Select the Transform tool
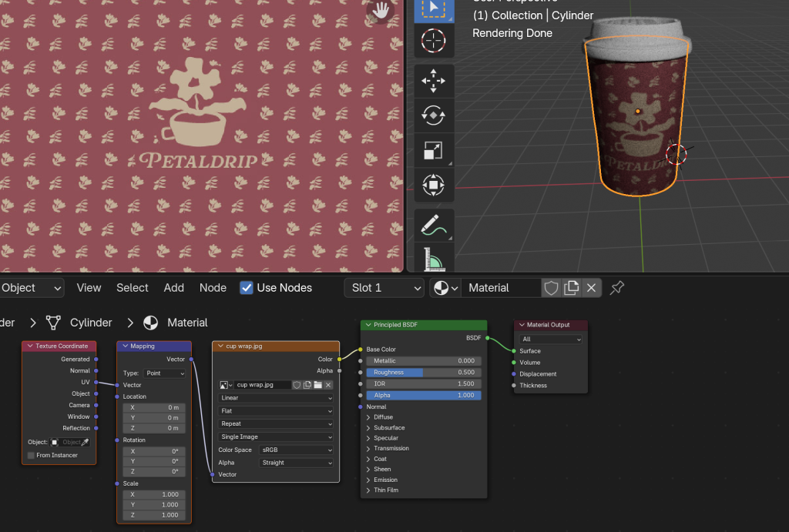 (x=434, y=186)
